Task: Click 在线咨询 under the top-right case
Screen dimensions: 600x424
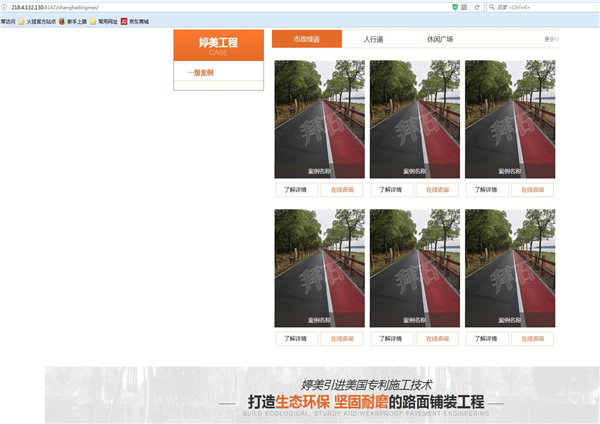Action: 532,189
